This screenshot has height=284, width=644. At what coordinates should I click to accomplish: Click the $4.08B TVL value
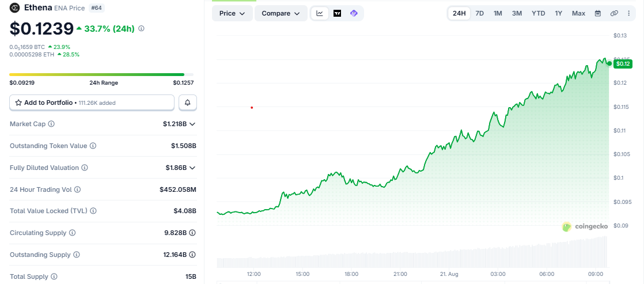185,211
